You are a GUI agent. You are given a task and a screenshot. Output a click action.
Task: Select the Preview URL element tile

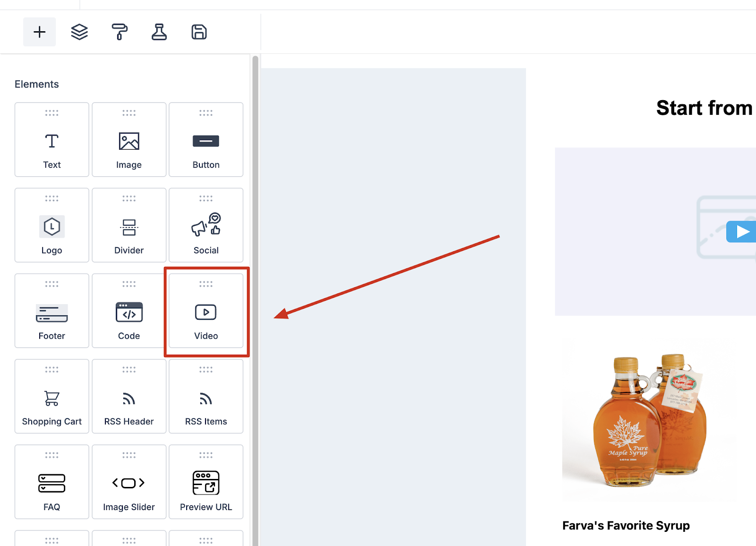click(x=206, y=482)
